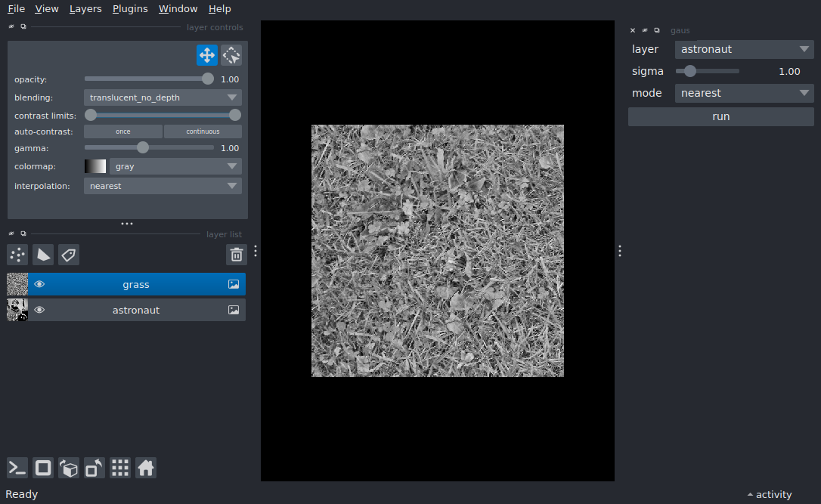Image resolution: width=821 pixels, height=504 pixels.
Task: Click the gamma value 1.00
Action: click(x=230, y=148)
